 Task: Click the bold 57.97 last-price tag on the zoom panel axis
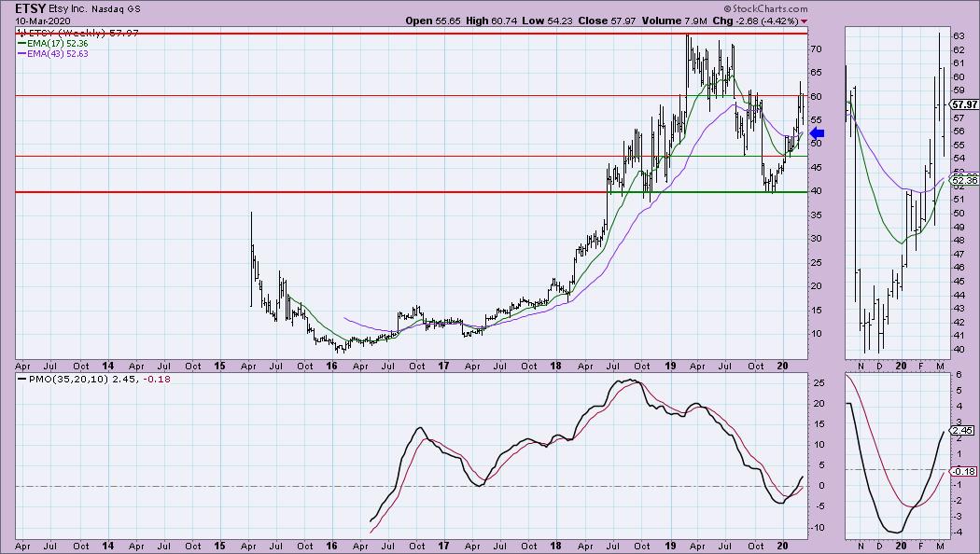966,104
